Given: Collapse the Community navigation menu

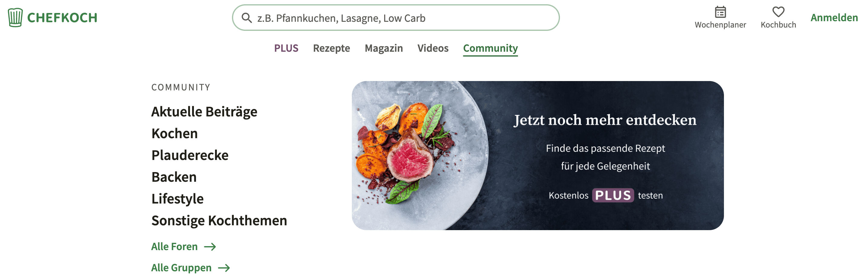Looking at the screenshot, I should (490, 48).
